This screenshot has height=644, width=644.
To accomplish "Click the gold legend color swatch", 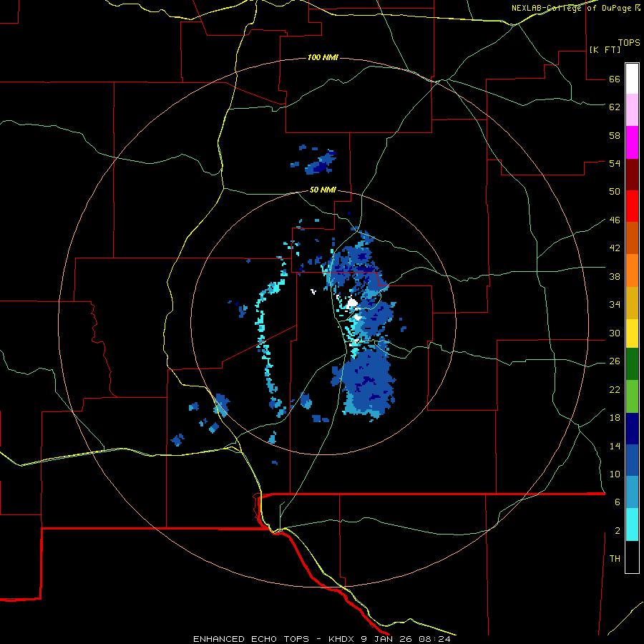I will [x=632, y=303].
